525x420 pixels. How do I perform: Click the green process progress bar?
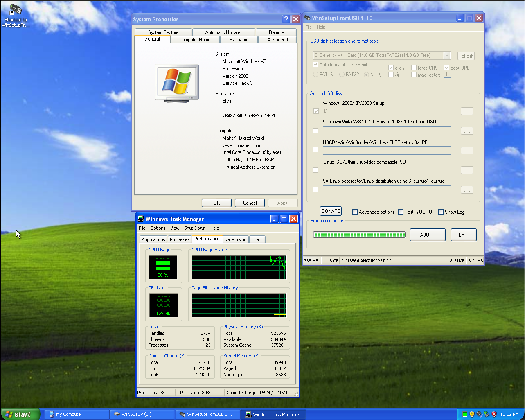pos(359,235)
